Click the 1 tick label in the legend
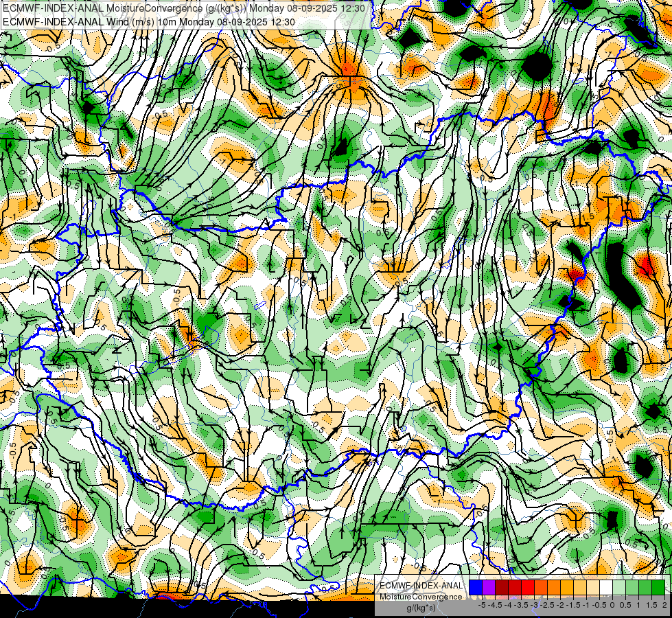Image resolution: width=672 pixels, height=618 pixels. (x=638, y=605)
